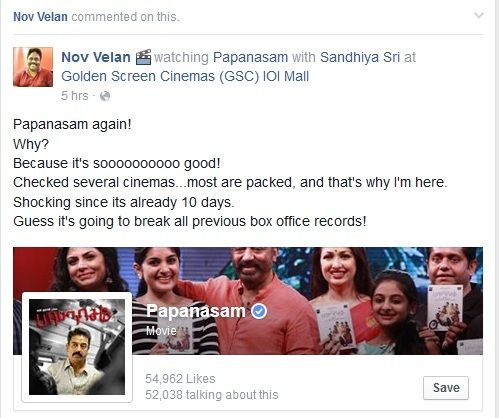This screenshot has height=418, width=499.
Task: Click the 54,962 Likes count
Action: pyautogui.click(x=180, y=379)
